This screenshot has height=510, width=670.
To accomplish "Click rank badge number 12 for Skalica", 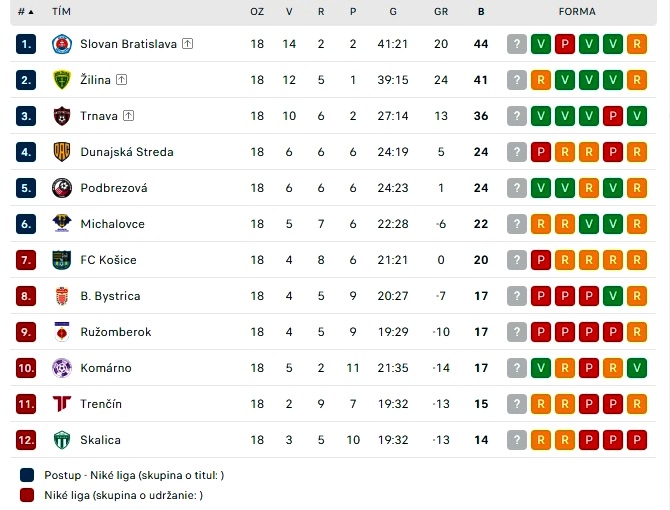I will pyautogui.click(x=26, y=440).
